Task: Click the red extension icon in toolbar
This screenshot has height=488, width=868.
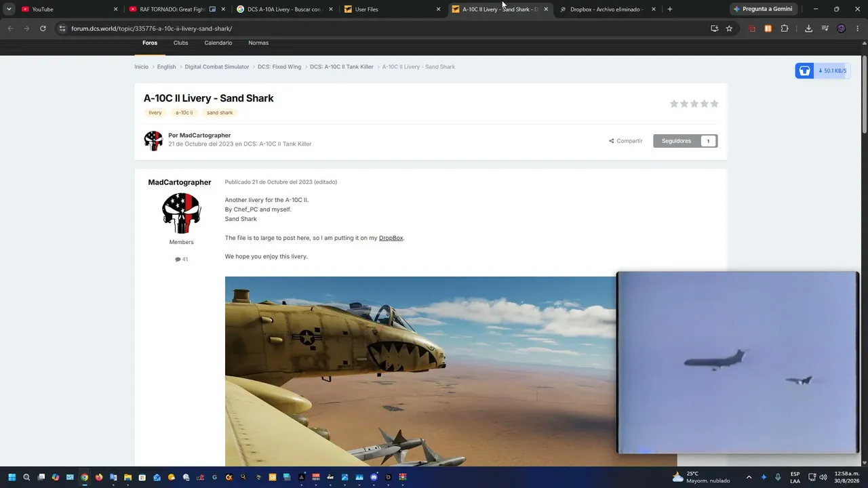Action: (752, 28)
